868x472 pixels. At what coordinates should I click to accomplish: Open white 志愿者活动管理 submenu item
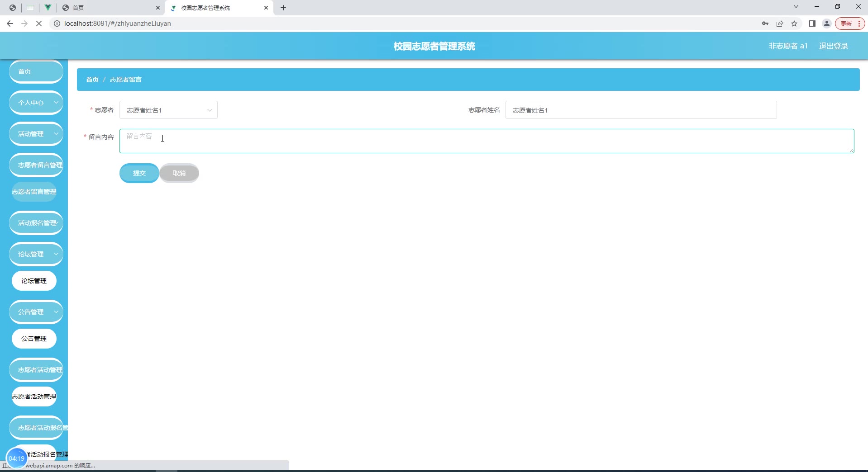click(34, 396)
